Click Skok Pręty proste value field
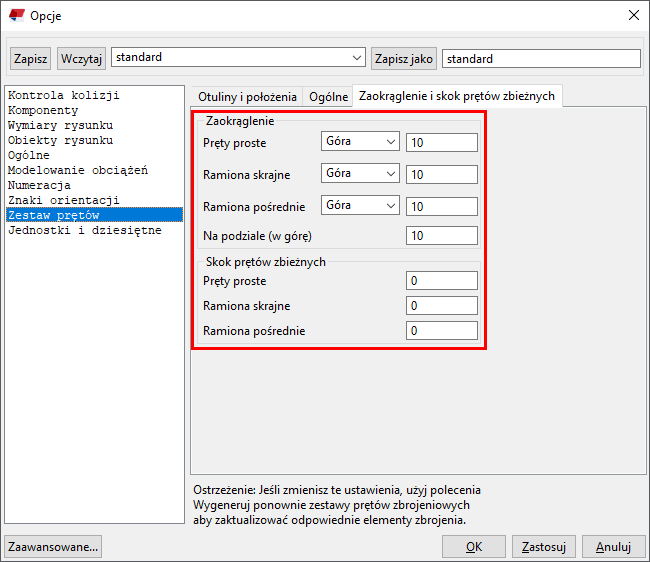Image resolution: width=650 pixels, height=562 pixels. click(441, 281)
